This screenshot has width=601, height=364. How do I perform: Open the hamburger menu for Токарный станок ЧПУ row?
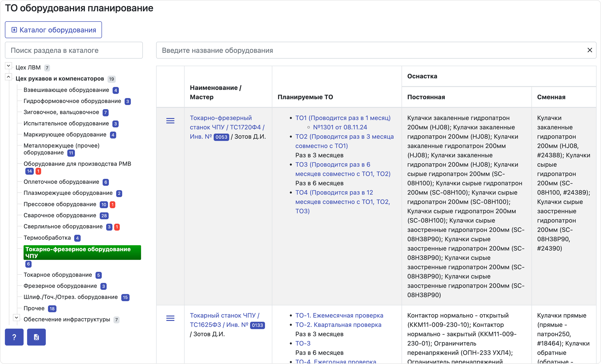click(170, 318)
